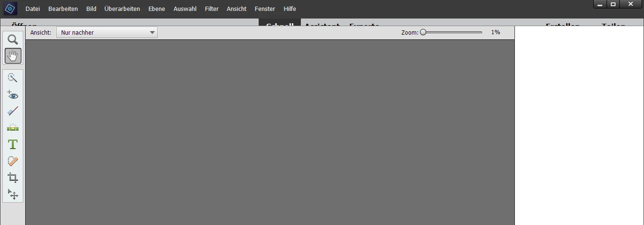Screen dimensions: 644x225
Task: Open the Filter menu
Action: (212, 9)
